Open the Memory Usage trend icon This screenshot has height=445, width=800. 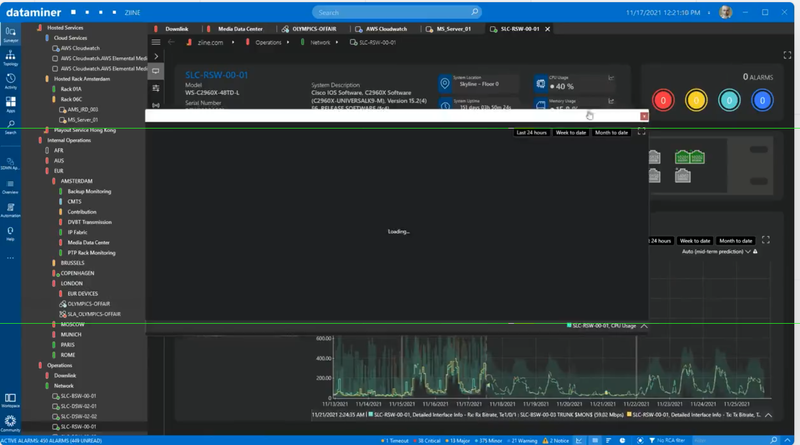(x=611, y=101)
